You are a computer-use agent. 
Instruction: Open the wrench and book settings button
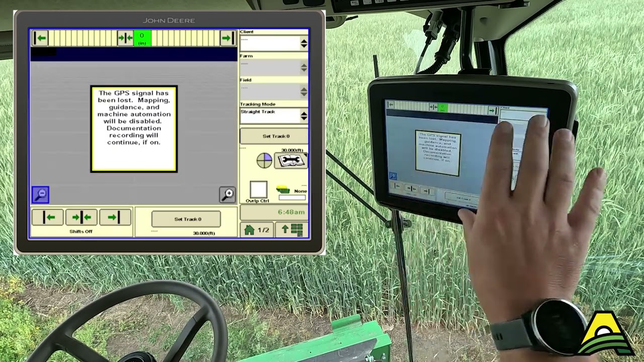click(x=291, y=161)
